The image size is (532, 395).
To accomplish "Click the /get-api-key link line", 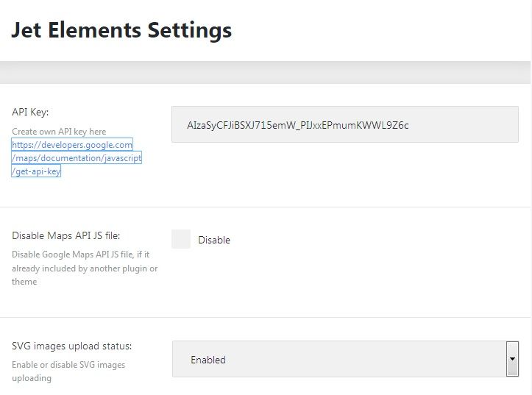I will coord(37,171).
